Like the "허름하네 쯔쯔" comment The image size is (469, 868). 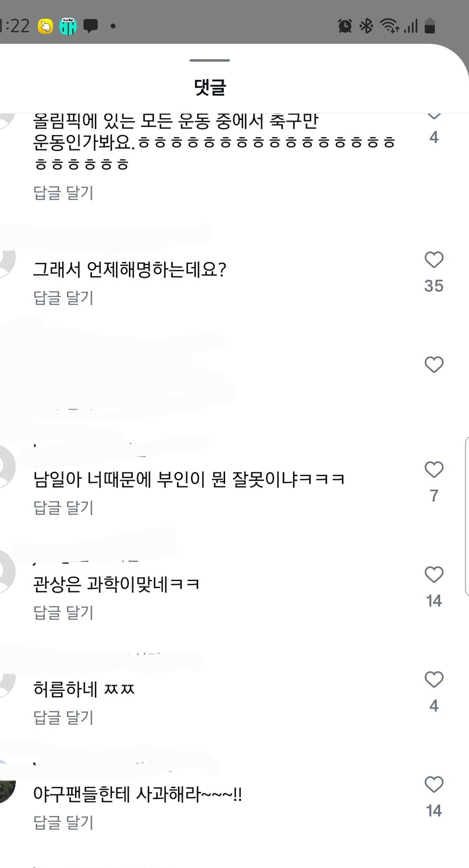434,680
